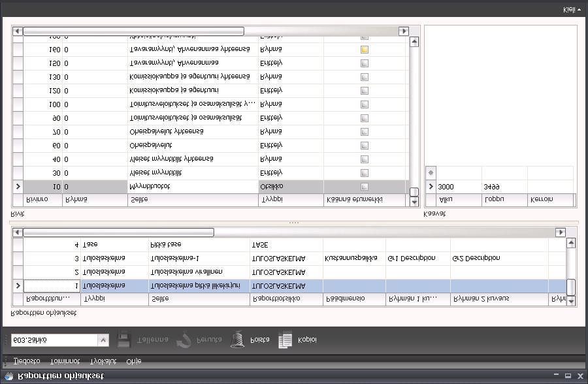The width and height of the screenshot is (588, 384).
Task: Open the Kieli language dropdown
Action: (x=572, y=10)
